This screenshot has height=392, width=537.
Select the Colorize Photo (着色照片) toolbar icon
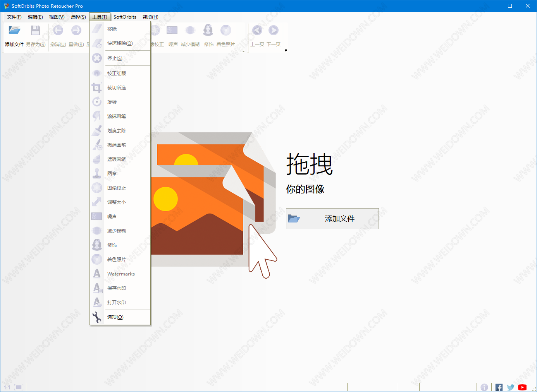coord(226,31)
